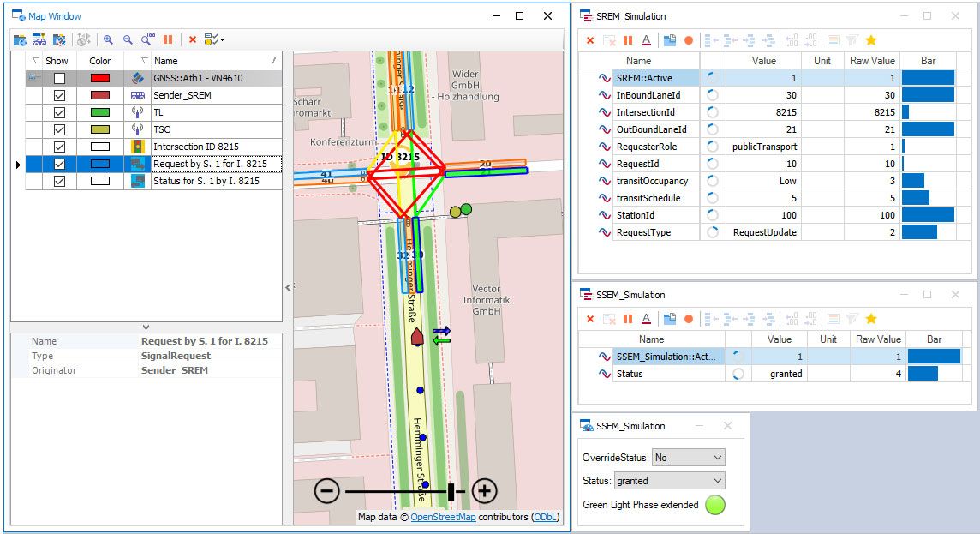
Task: Click the collapse arrow beside the map pane
Action: coord(288,288)
